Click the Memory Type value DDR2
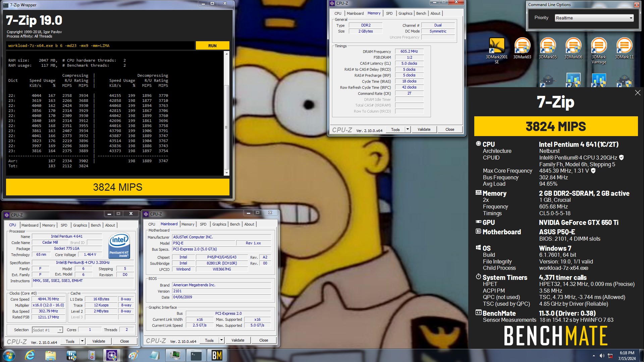 coord(366,25)
